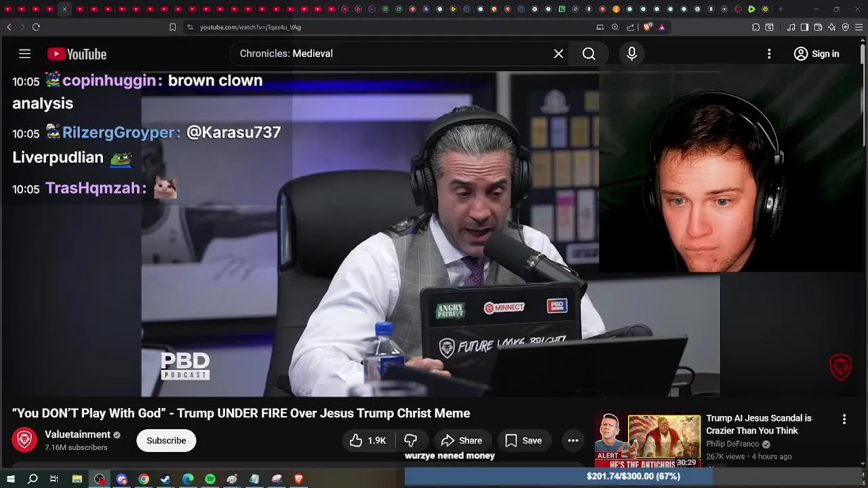Open Brave VPN shield icon
This screenshot has width=868, height=488.
pos(846,27)
